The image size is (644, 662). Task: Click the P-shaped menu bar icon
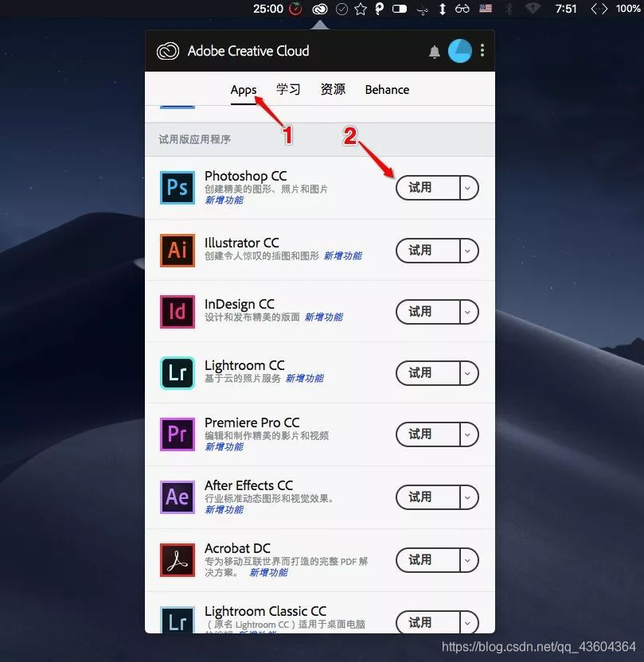click(379, 9)
